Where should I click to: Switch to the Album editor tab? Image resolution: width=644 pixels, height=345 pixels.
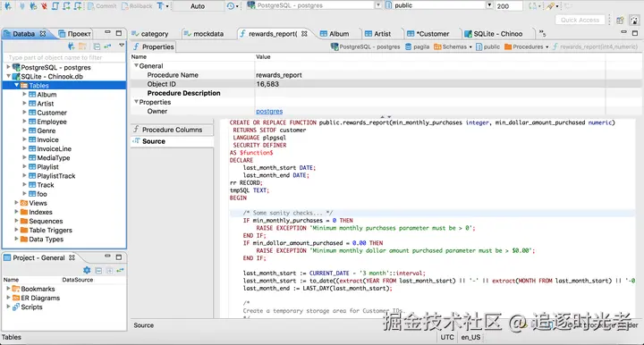click(x=335, y=34)
